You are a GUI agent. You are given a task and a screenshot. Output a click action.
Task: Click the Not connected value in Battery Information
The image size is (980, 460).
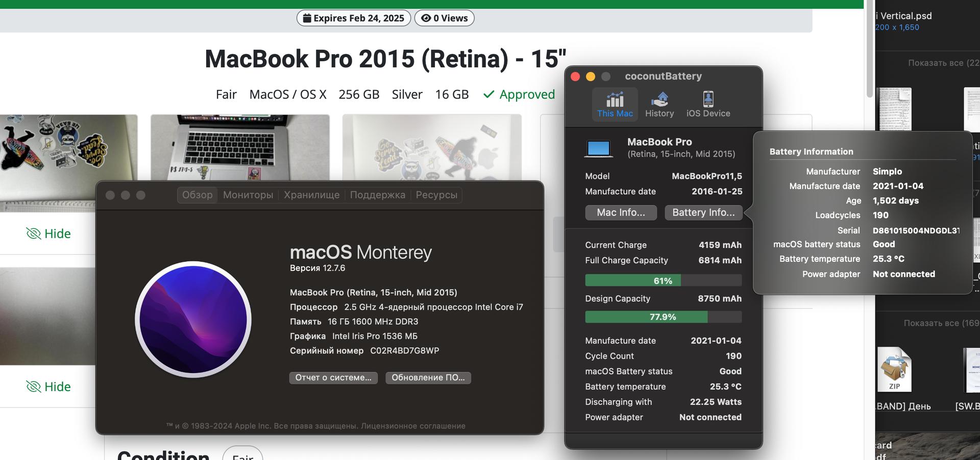pos(903,274)
